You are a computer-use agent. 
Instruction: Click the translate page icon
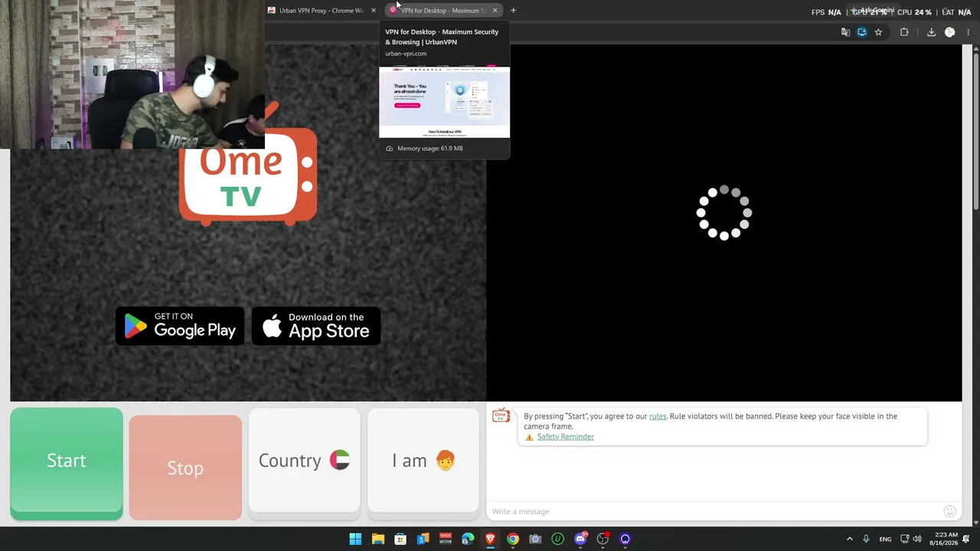845,32
